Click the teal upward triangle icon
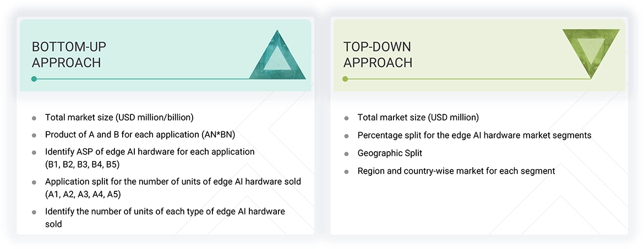644x249 pixels. coord(277,58)
